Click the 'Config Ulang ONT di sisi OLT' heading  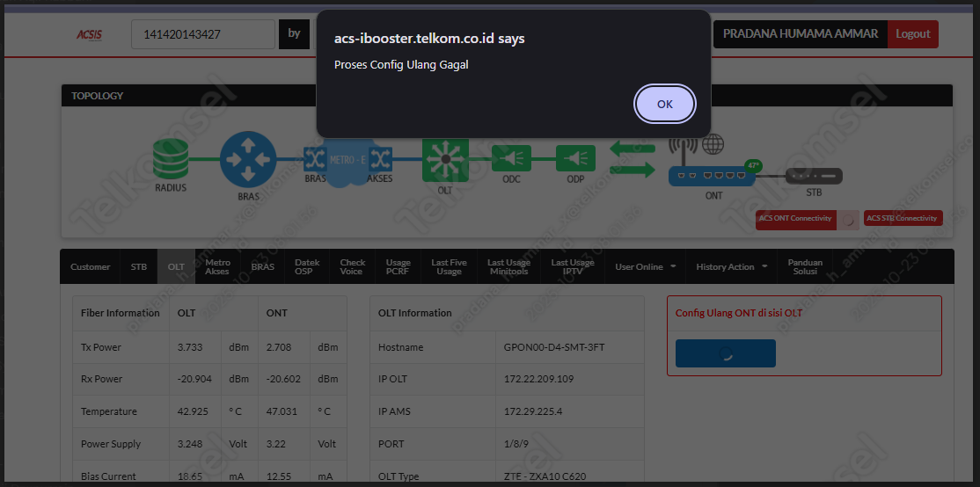click(x=739, y=313)
